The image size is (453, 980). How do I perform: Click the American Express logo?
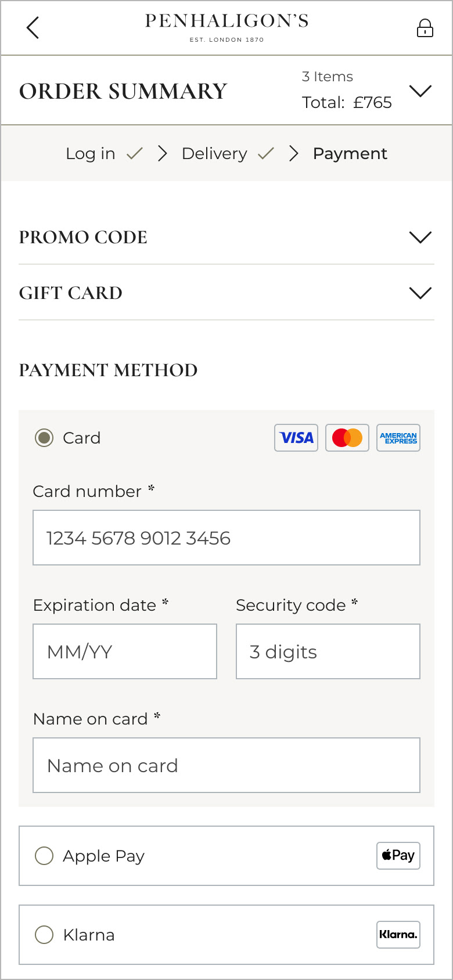(x=398, y=438)
